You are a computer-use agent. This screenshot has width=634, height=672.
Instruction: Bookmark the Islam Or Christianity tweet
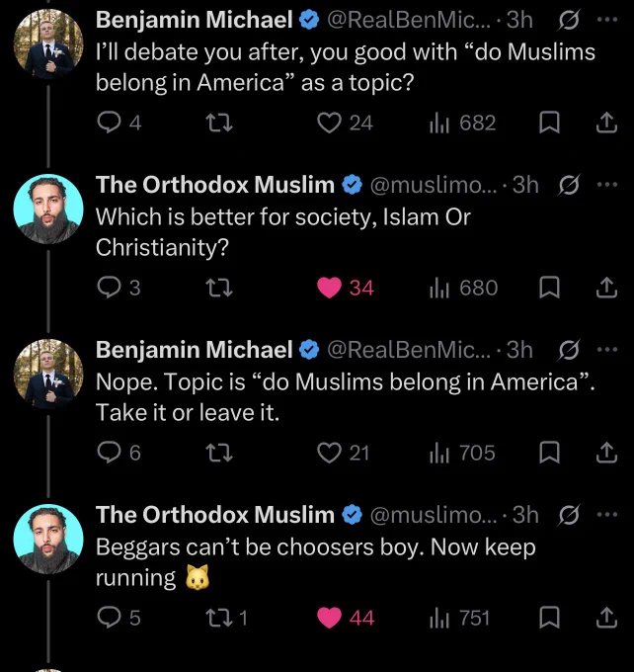[549, 288]
